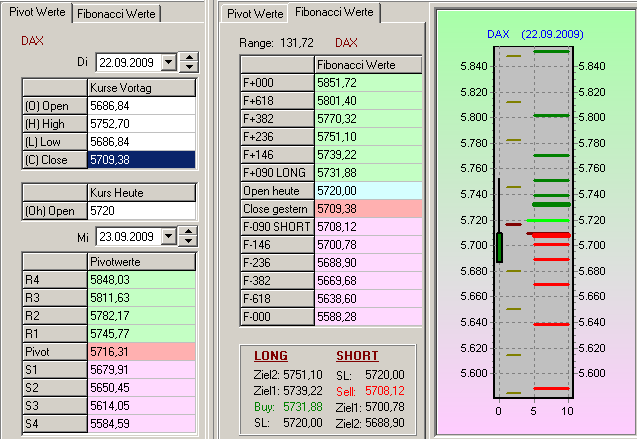Select R1 pivot value 5745,77
This screenshot has width=637, height=439.
[x=141, y=333]
